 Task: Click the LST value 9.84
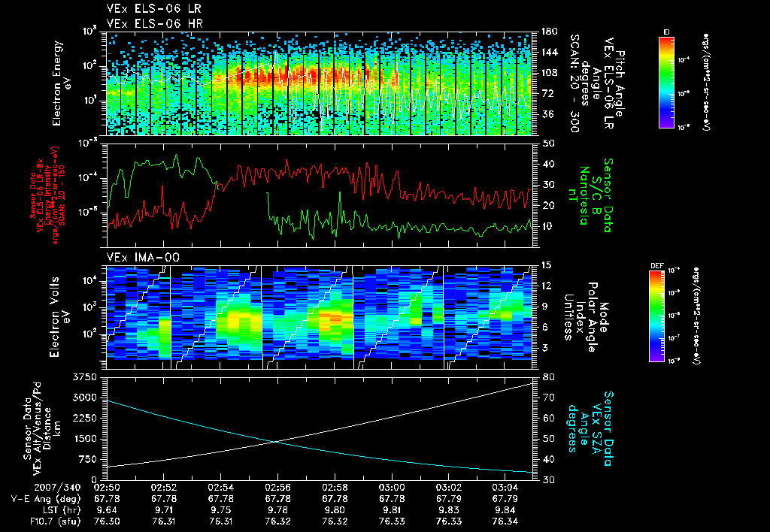pos(506,510)
